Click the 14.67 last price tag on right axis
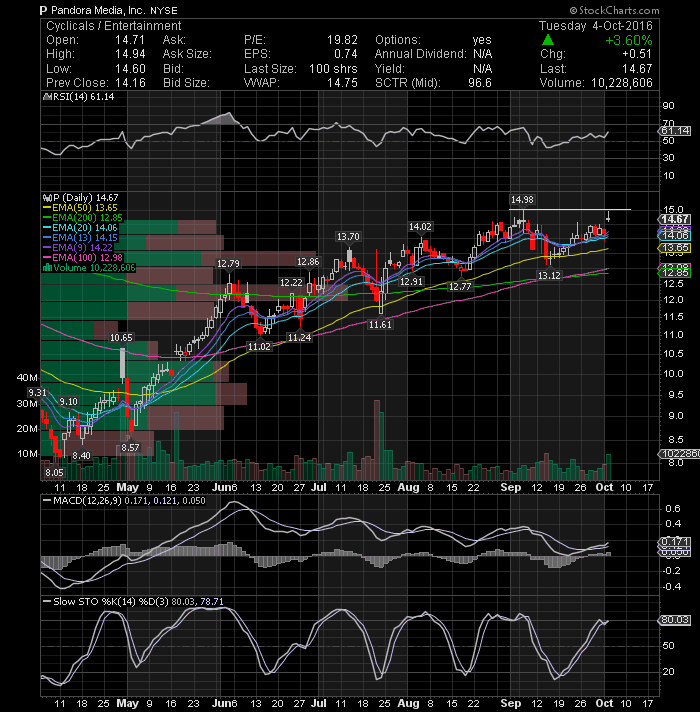This screenshot has height=712, width=700. pyautogui.click(x=675, y=219)
